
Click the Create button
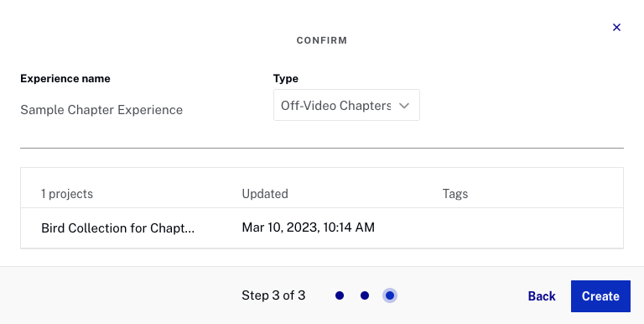click(x=600, y=296)
